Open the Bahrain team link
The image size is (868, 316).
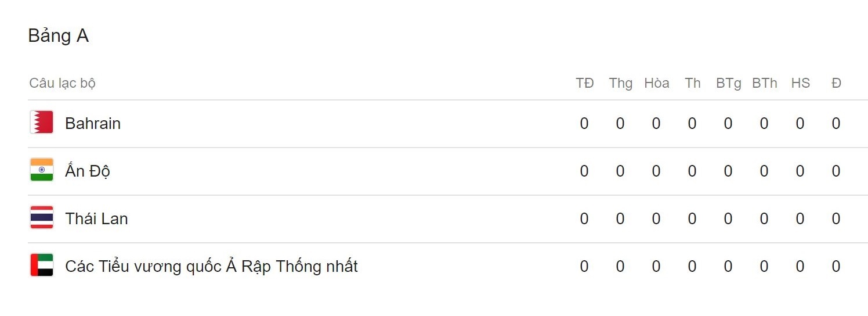(x=93, y=124)
